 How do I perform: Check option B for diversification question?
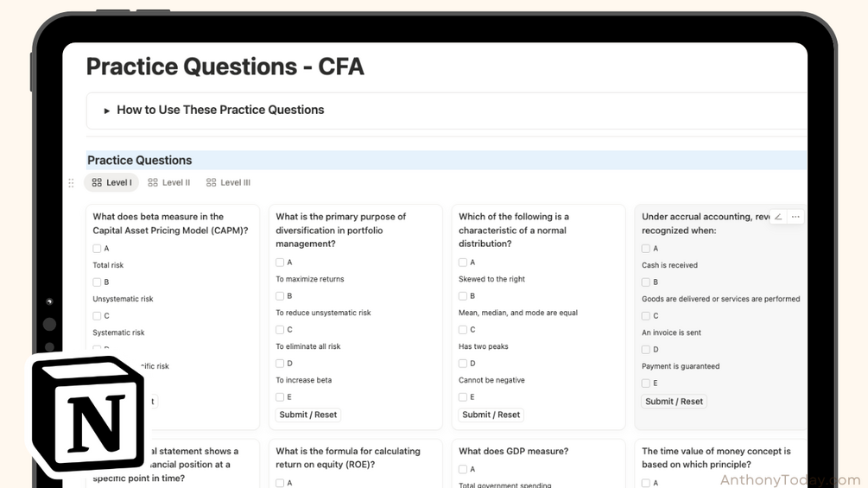coord(280,296)
